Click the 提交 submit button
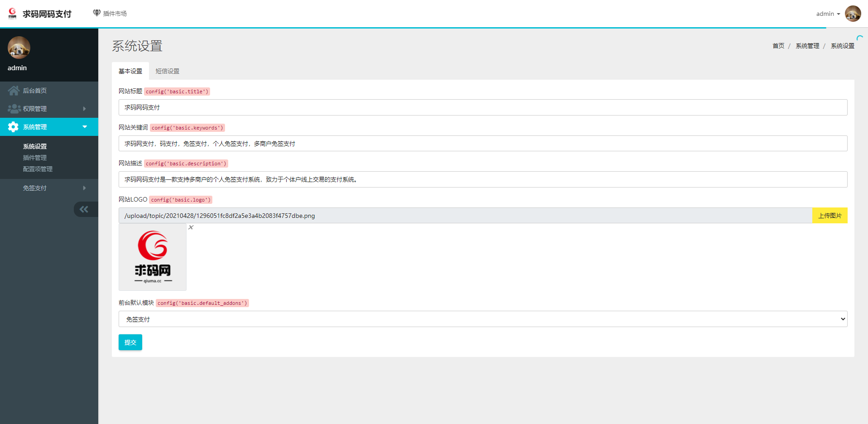The width and height of the screenshot is (868, 424). tap(130, 342)
